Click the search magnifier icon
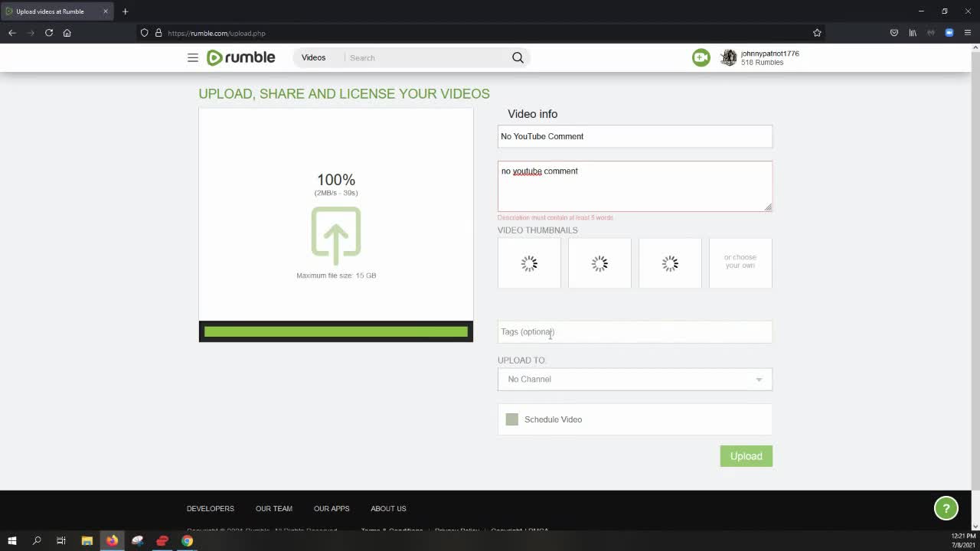980x551 pixels. pyautogui.click(x=518, y=57)
